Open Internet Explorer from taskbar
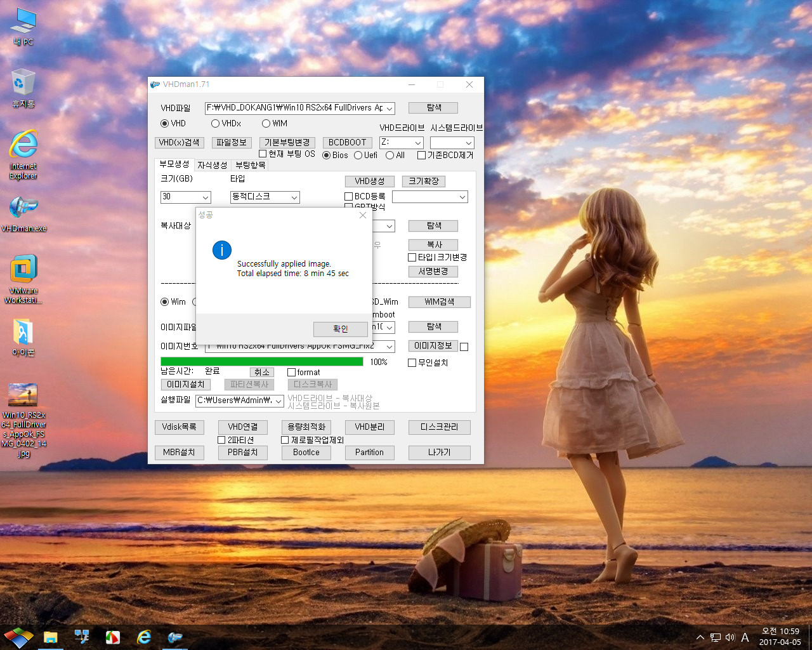This screenshot has width=812, height=650. [x=144, y=637]
